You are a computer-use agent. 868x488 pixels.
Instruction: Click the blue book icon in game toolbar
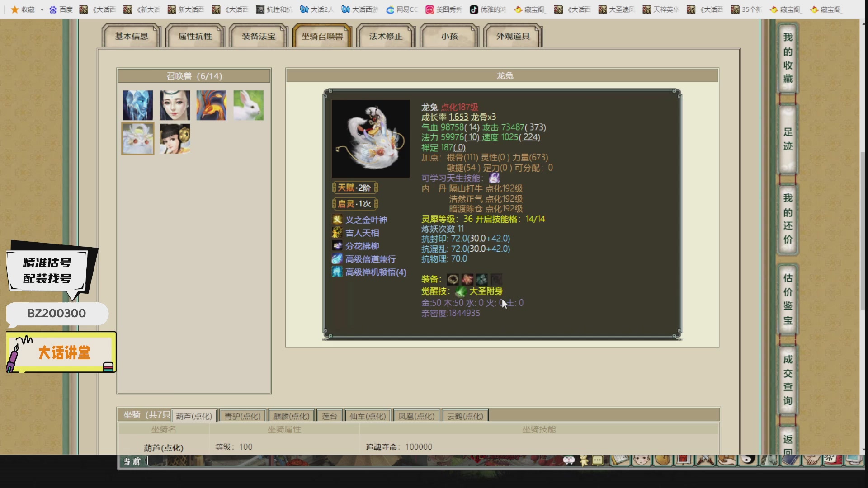[790, 460]
